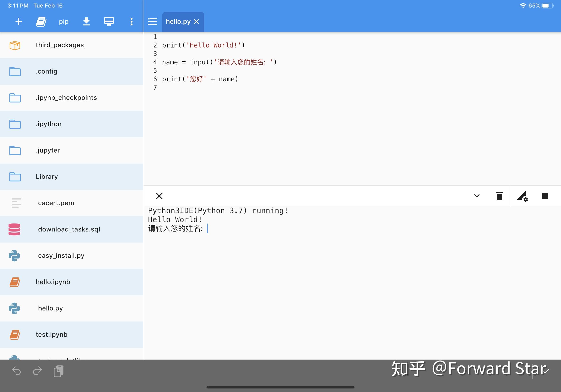The image size is (561, 392).
Task: Open the hello.ipynb notebook
Action: (x=71, y=282)
